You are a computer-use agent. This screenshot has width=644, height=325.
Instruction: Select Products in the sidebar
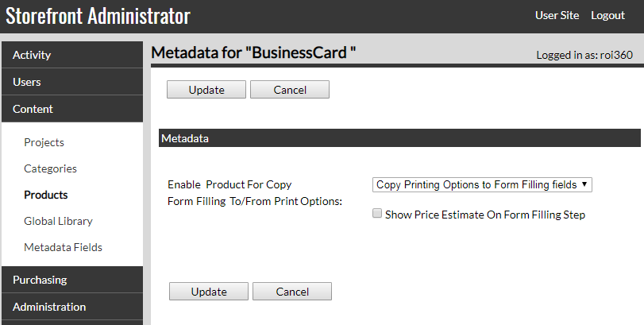click(x=46, y=195)
